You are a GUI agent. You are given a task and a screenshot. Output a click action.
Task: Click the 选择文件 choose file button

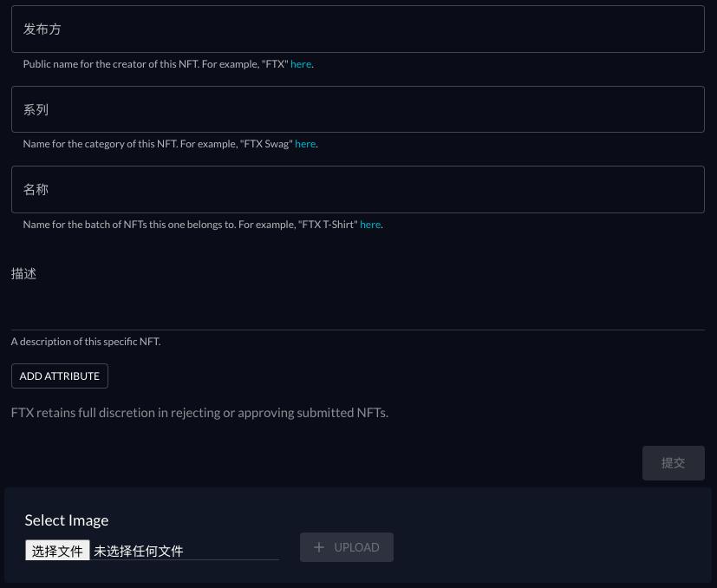57,551
